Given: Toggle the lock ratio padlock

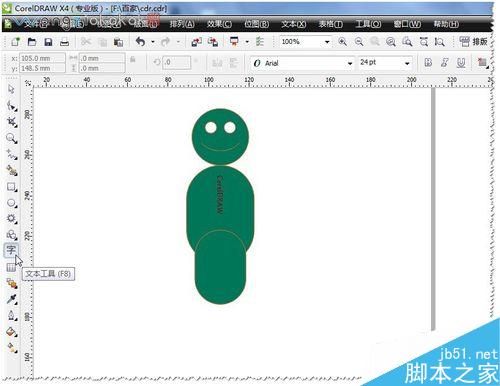Looking at the screenshot, I should (x=133, y=60).
